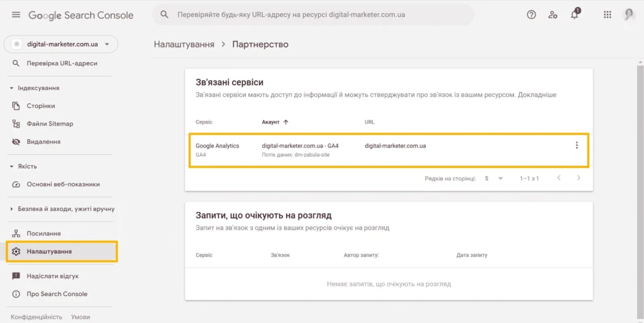Screen dimensions: 644x323
Task: Open the three-dot menu for Google Analytics row
Action: 577,145
